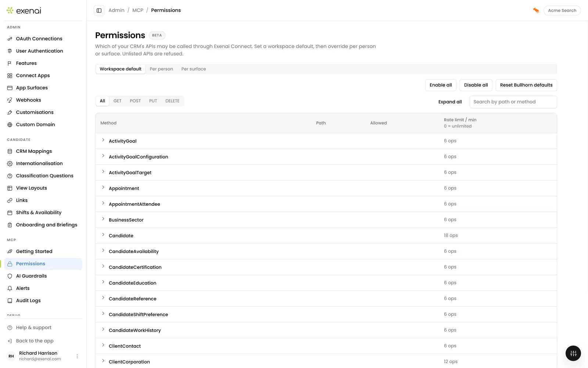Image resolution: width=588 pixels, height=368 pixels.
Task: Click Expand all
Action: click(x=450, y=102)
